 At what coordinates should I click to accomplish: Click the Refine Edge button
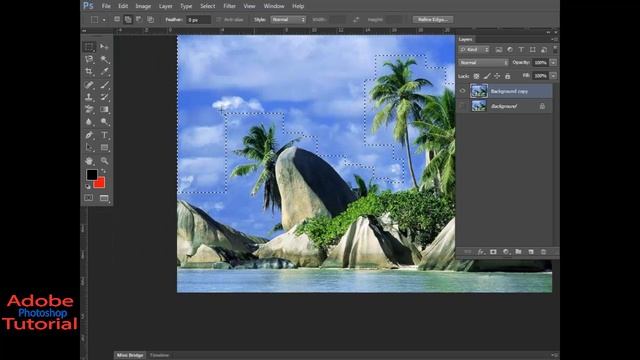point(433,20)
